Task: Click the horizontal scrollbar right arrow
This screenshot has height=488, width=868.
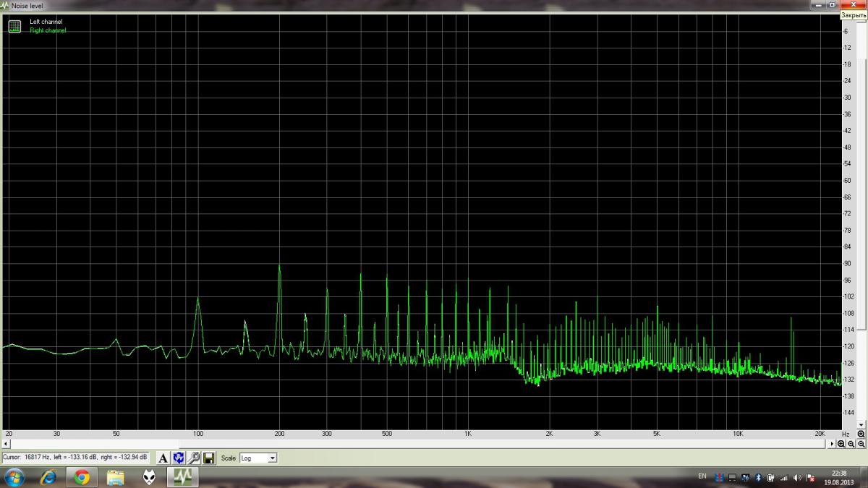Action: pyautogui.click(x=832, y=444)
